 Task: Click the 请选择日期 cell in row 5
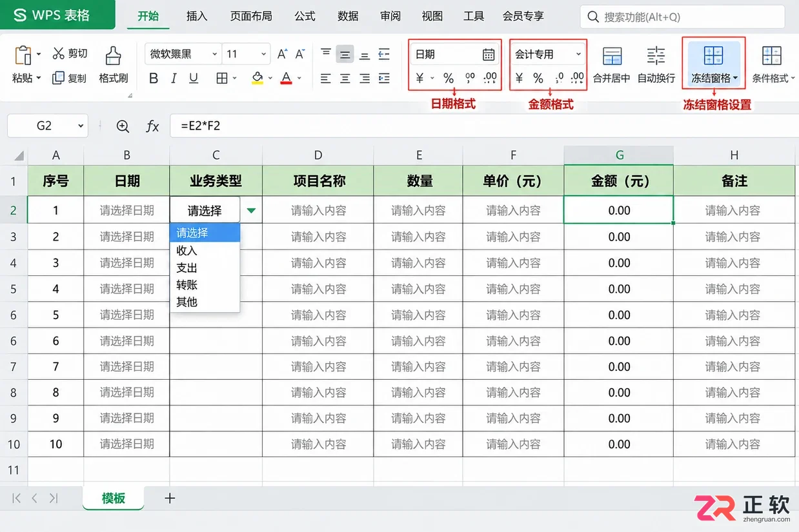(126, 289)
